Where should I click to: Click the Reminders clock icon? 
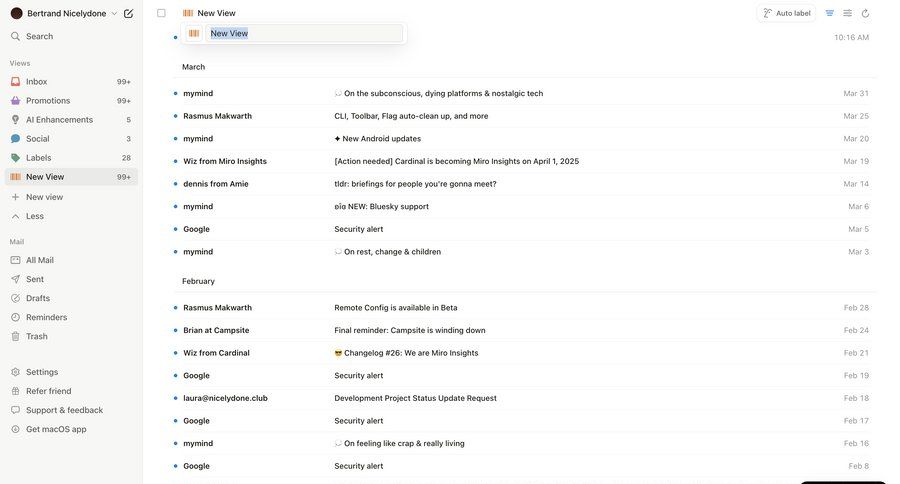[x=15, y=317]
